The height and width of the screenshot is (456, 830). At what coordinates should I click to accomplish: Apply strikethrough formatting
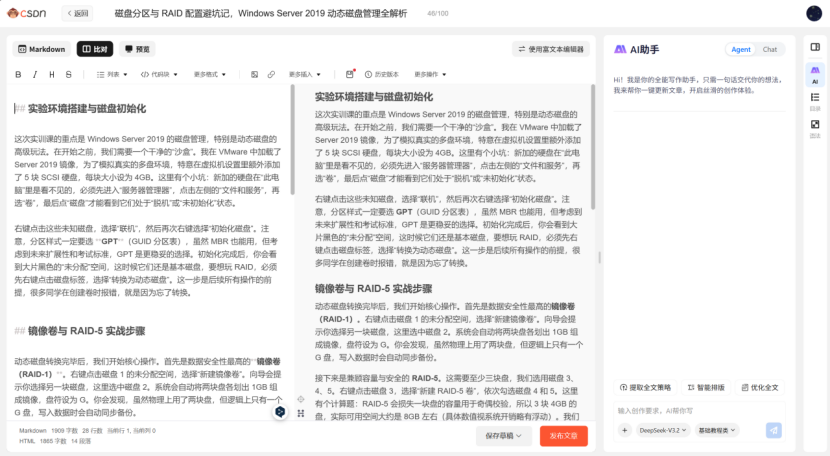tap(68, 75)
